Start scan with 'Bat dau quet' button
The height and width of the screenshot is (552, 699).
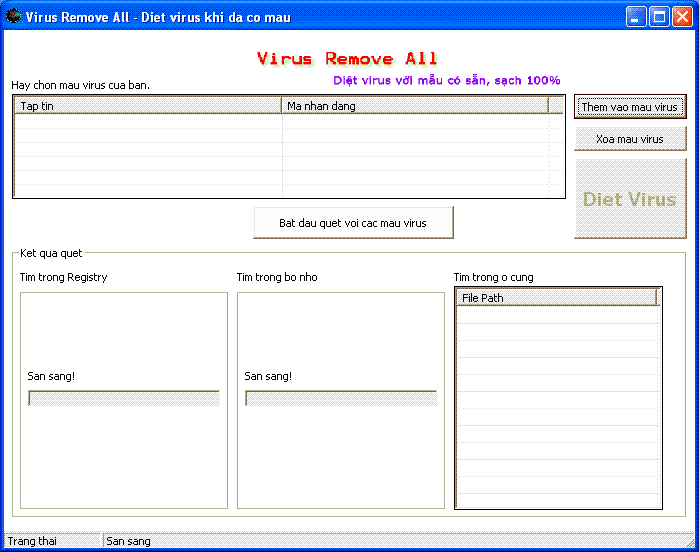pyautogui.click(x=353, y=223)
